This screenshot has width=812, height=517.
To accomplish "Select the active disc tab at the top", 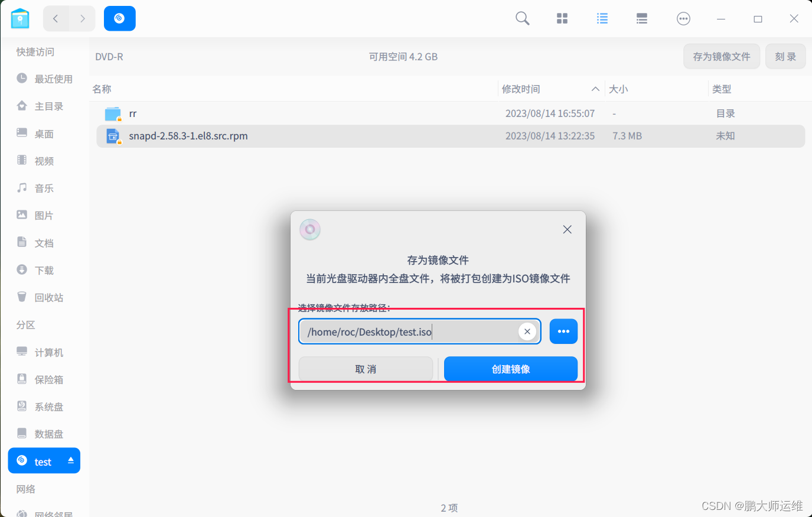I will [119, 18].
